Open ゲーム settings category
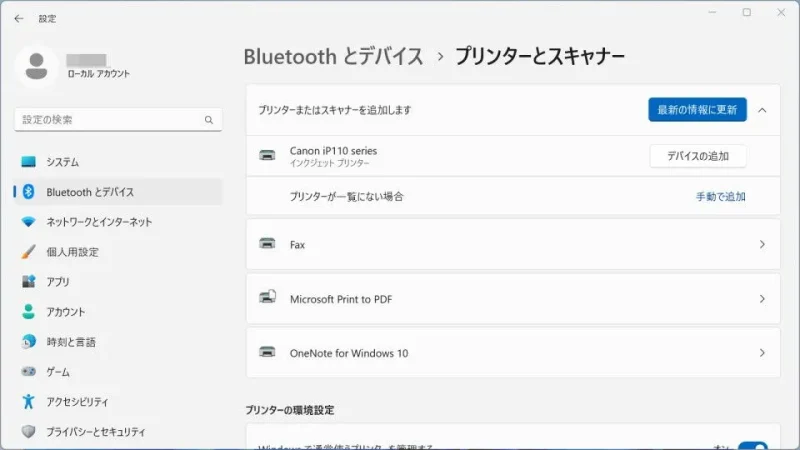The image size is (800, 450). (58, 372)
